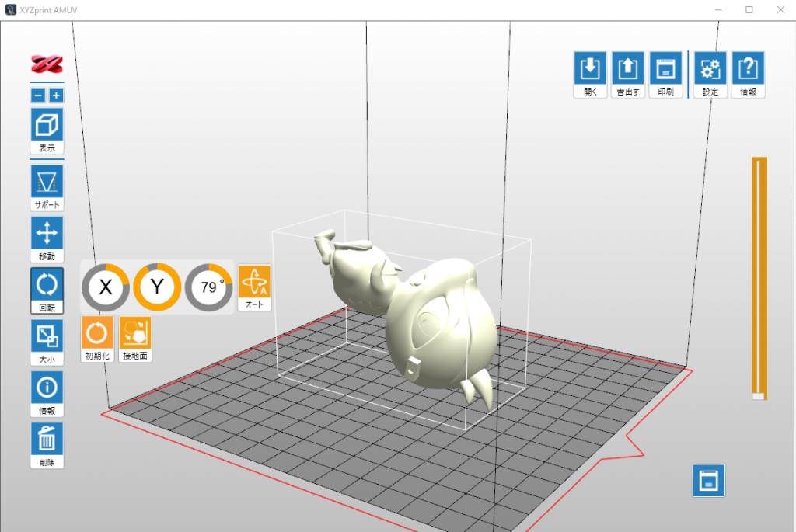796x532 pixels.
Task: Export the model with 書出す
Action: point(628,75)
